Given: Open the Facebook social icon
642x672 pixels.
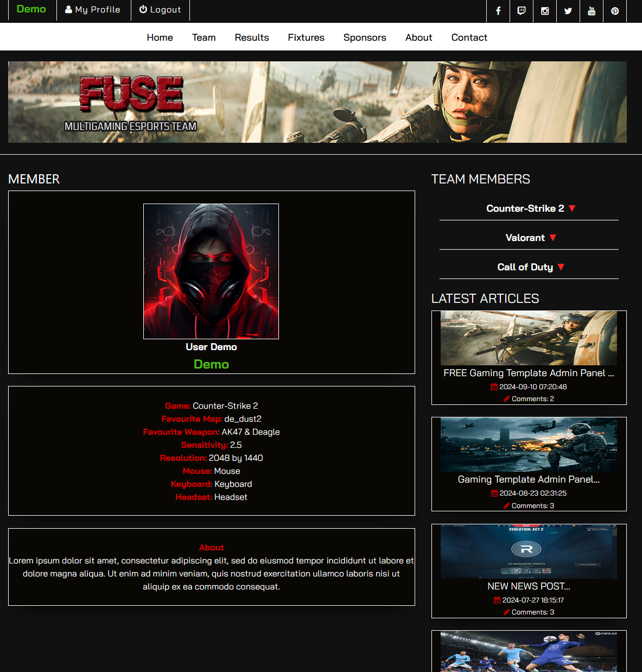Looking at the screenshot, I should [x=498, y=11].
